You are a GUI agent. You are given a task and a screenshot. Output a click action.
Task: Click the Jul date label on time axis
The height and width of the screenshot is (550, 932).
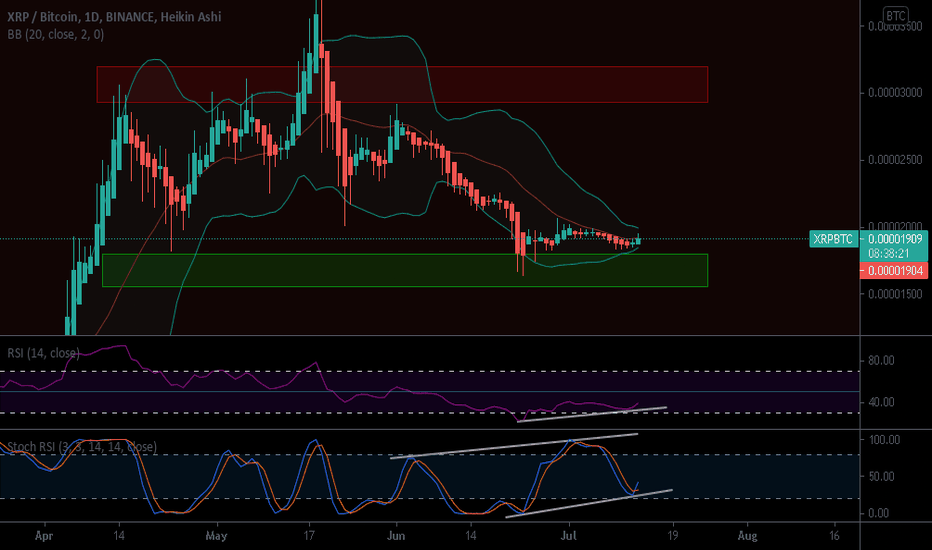point(569,536)
